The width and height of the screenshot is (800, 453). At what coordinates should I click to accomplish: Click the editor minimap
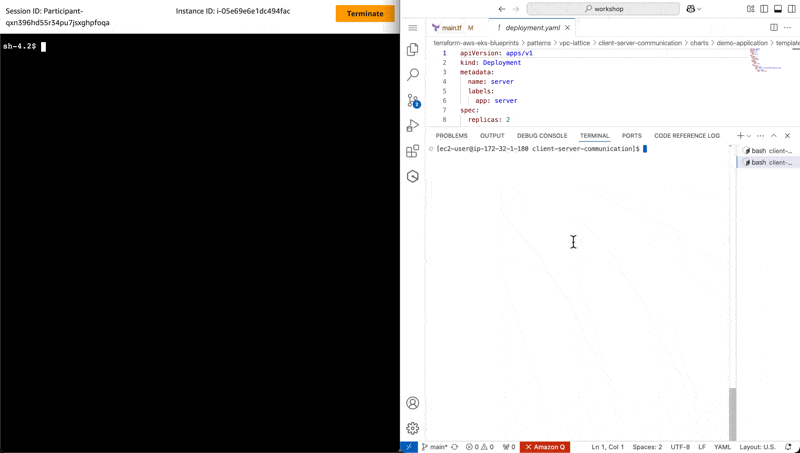(765, 60)
